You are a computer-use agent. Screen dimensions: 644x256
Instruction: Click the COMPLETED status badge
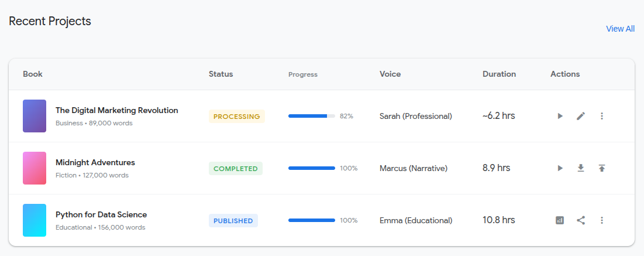tap(236, 169)
